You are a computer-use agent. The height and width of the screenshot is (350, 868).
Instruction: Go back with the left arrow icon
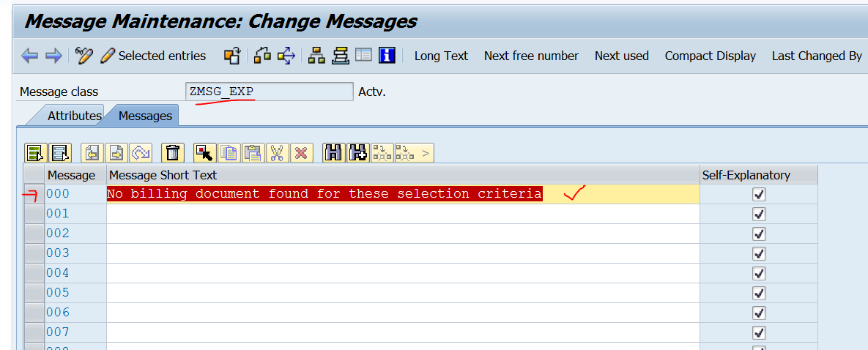click(29, 56)
